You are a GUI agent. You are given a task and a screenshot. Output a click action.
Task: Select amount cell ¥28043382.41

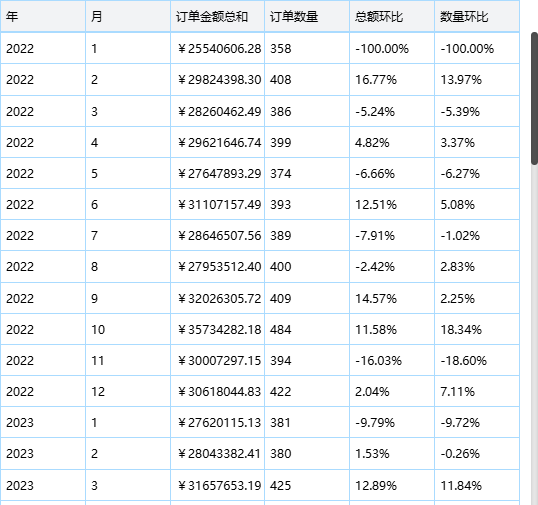[x=218, y=454]
